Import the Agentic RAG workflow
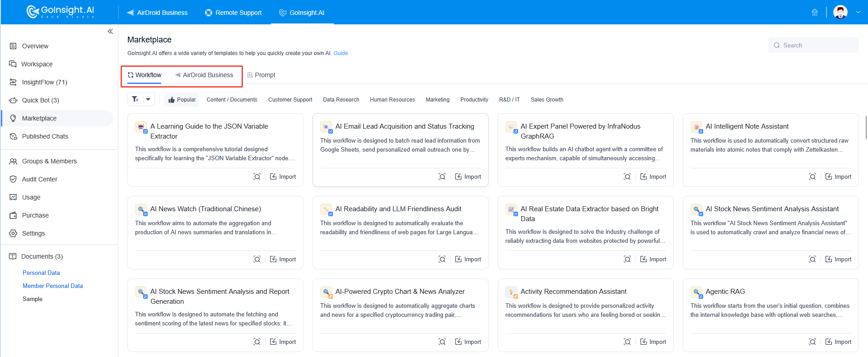Screen dimensions: 868x357 [x=838, y=342]
